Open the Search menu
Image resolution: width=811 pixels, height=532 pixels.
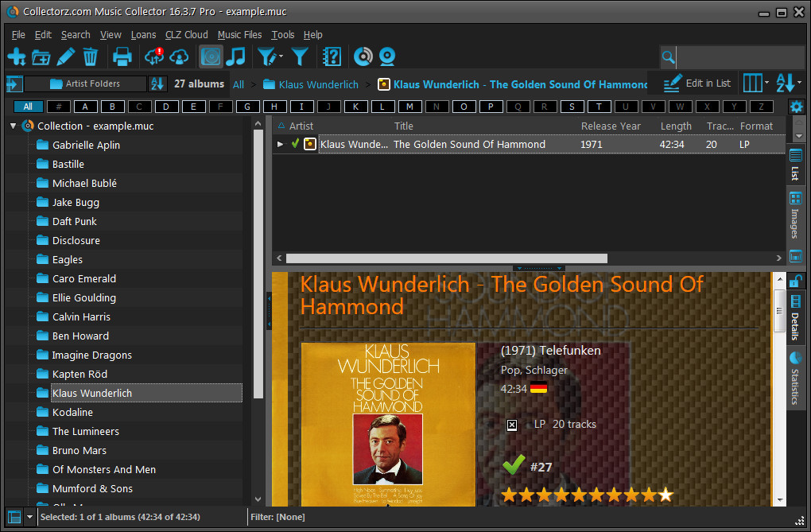(x=76, y=35)
